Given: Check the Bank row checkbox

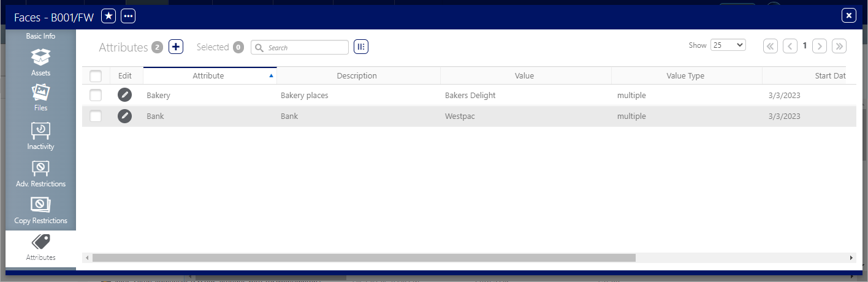Looking at the screenshot, I should tap(96, 116).
